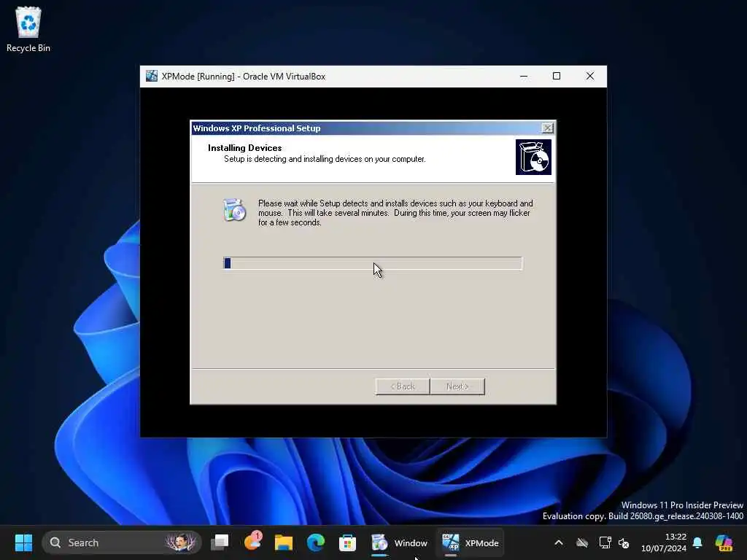Click the Next button in XP Setup
This screenshot has height=560, width=747.
point(457,386)
